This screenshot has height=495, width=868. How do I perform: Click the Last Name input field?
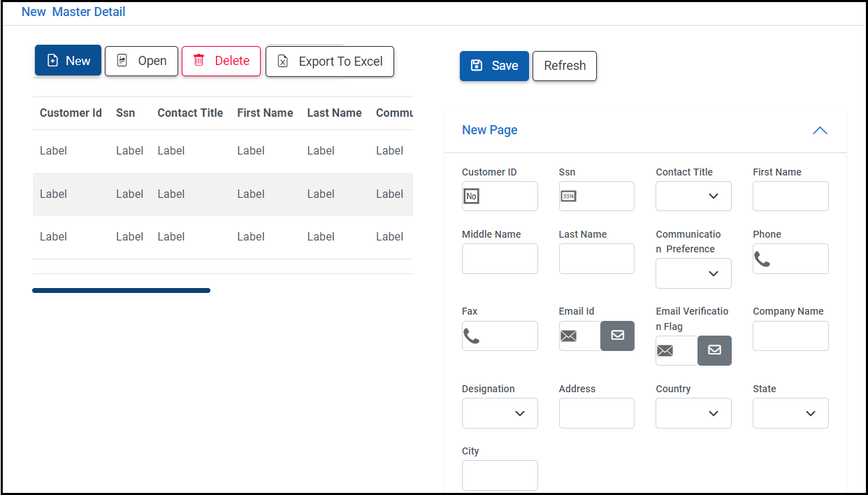(x=597, y=259)
